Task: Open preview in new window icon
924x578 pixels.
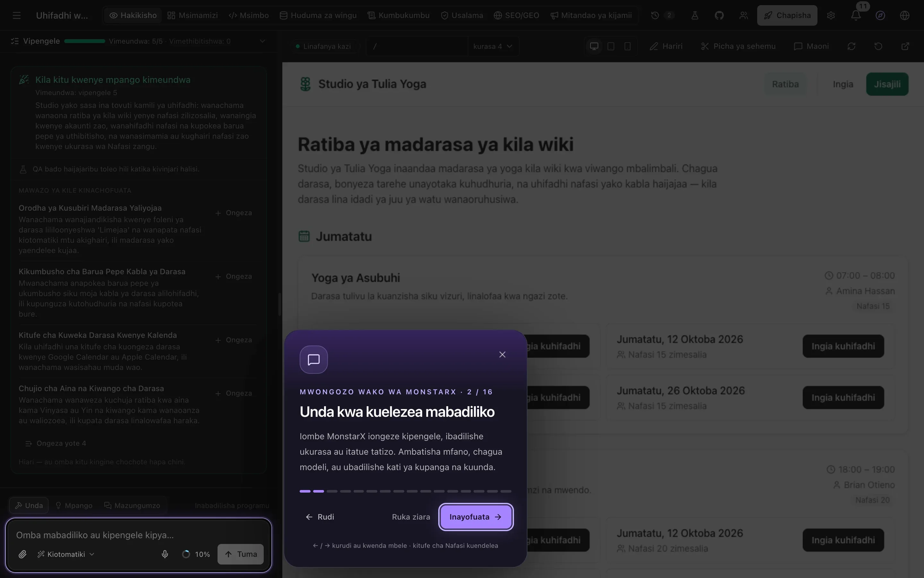Action: click(x=905, y=46)
